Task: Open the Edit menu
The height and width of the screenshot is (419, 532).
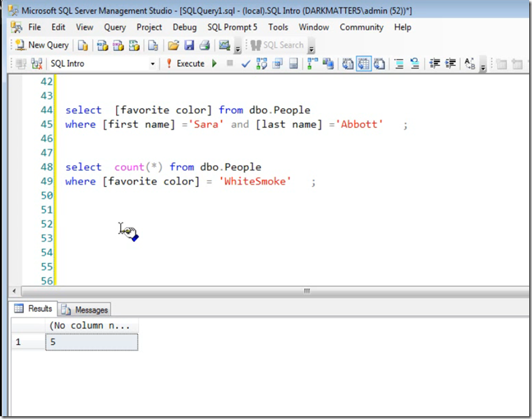Action: click(58, 27)
